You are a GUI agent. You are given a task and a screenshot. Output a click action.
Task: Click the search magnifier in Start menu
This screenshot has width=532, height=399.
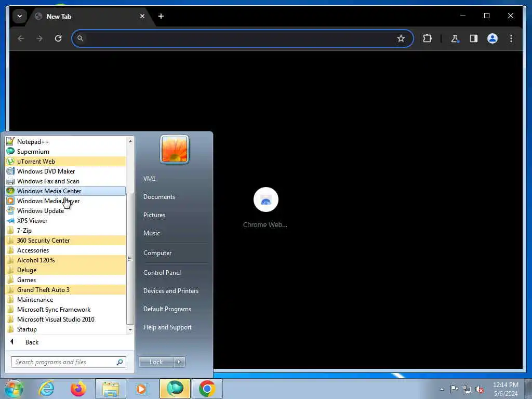point(120,362)
